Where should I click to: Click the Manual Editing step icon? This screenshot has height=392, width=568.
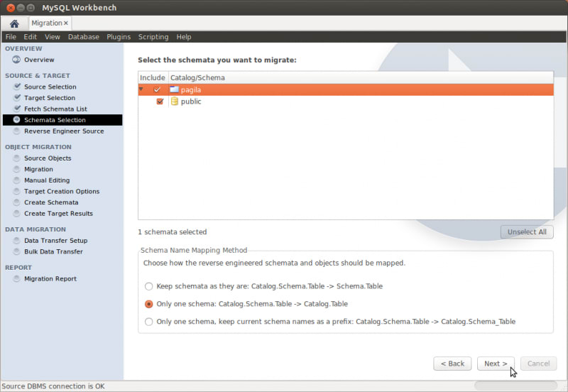click(16, 180)
